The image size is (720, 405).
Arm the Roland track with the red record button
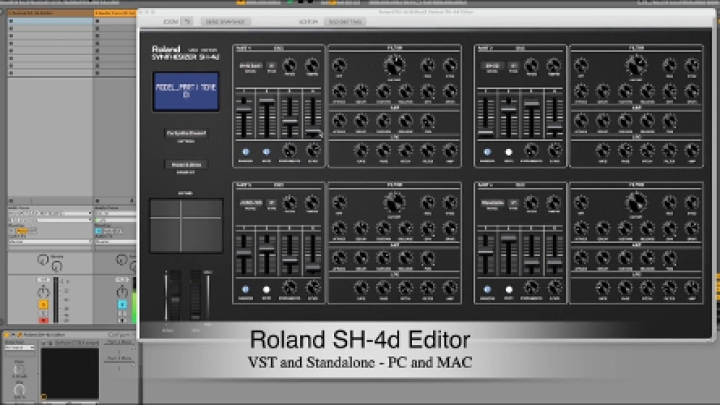[43, 320]
